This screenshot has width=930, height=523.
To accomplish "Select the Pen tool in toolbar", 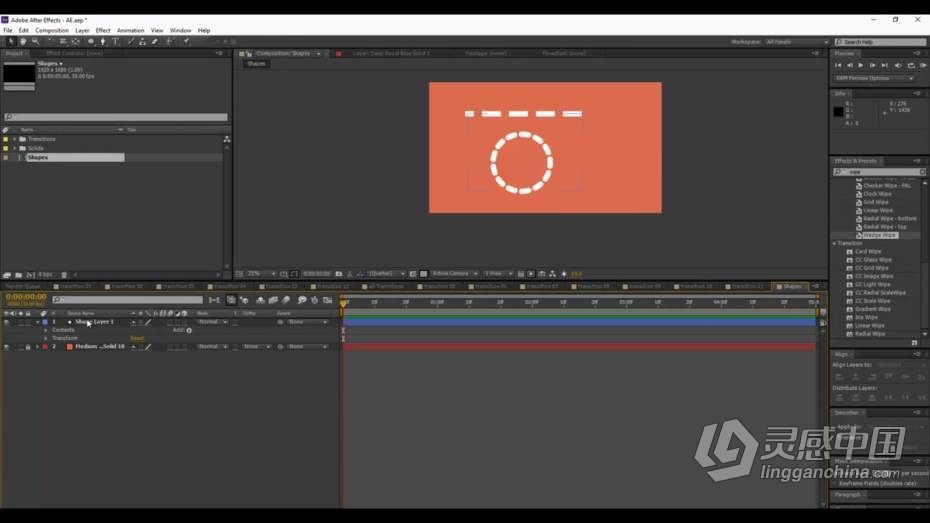I will [x=103, y=42].
